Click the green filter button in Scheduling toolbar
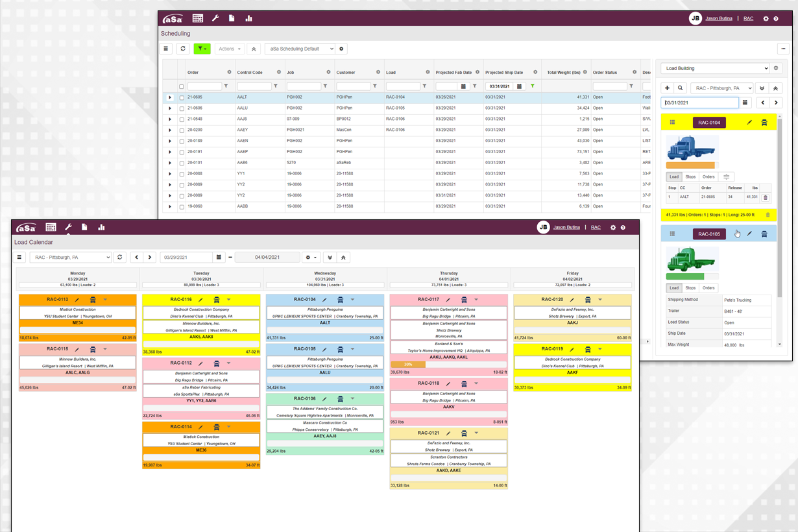 click(x=202, y=49)
